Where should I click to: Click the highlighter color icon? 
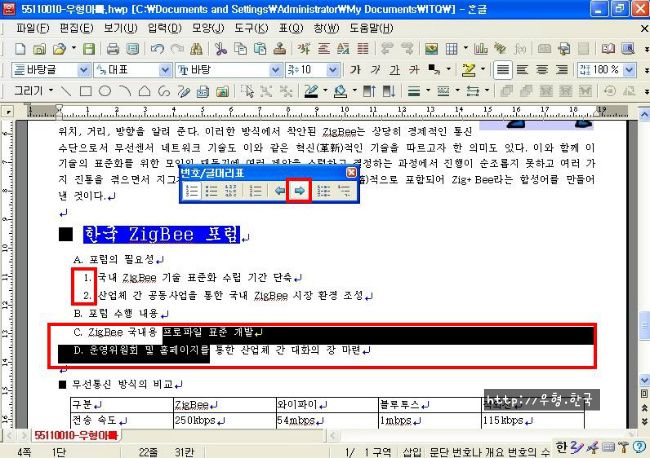[x=468, y=70]
